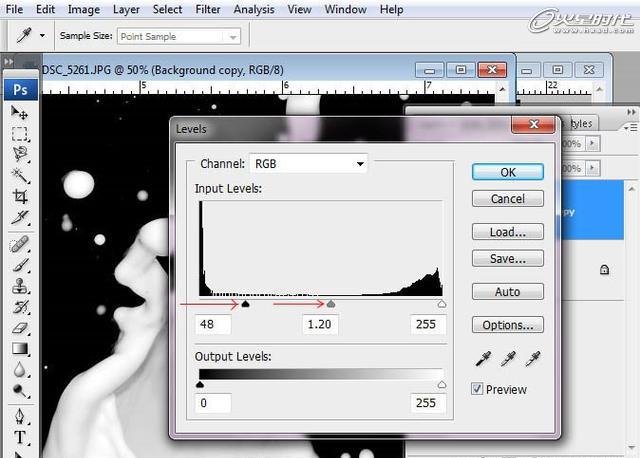Image resolution: width=640 pixels, height=458 pixels.
Task: Open the Analysis menu
Action: click(254, 9)
